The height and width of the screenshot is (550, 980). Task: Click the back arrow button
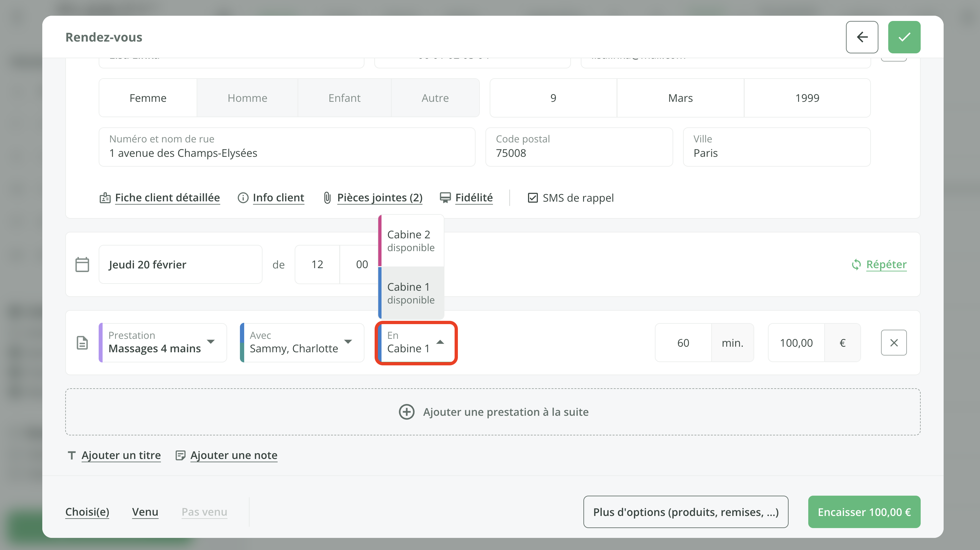pos(862,37)
